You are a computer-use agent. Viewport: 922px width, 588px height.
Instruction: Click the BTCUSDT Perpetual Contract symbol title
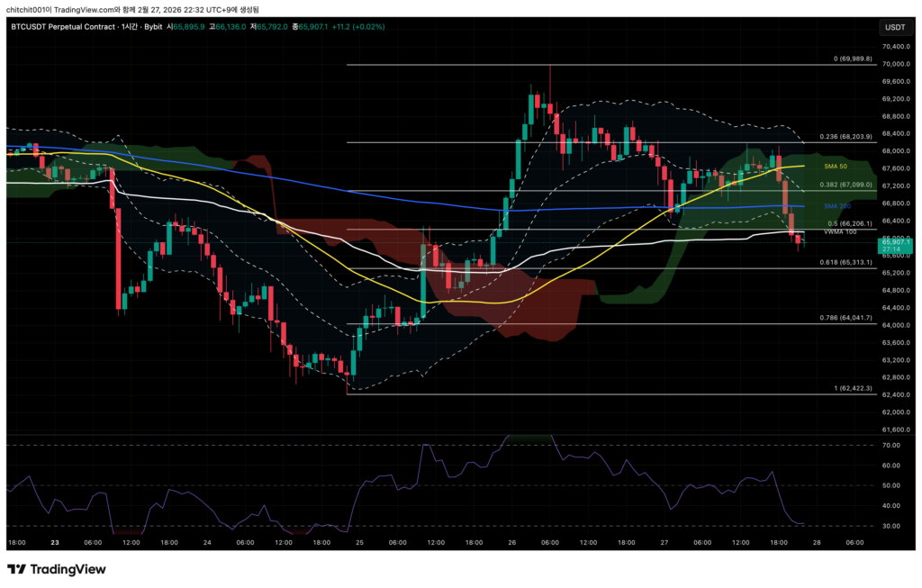coord(62,27)
